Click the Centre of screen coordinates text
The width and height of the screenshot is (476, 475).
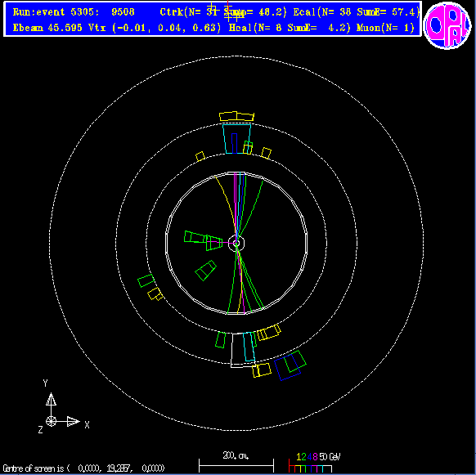click(83, 468)
